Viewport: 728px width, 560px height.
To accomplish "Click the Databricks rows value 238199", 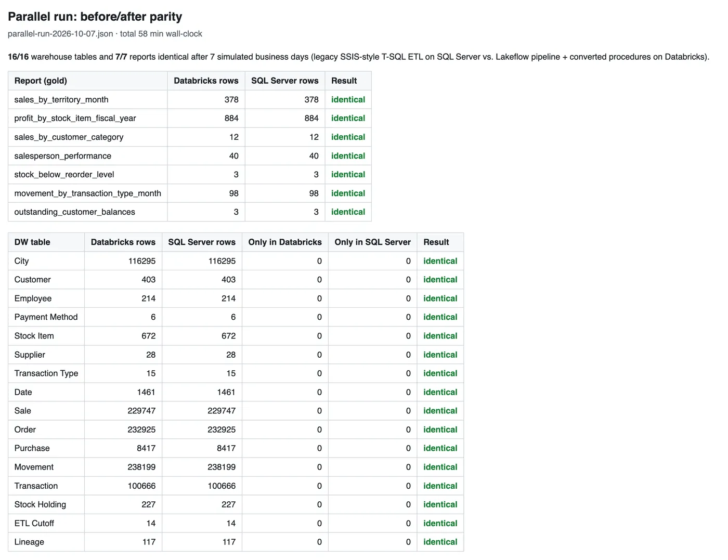I will pyautogui.click(x=141, y=466).
